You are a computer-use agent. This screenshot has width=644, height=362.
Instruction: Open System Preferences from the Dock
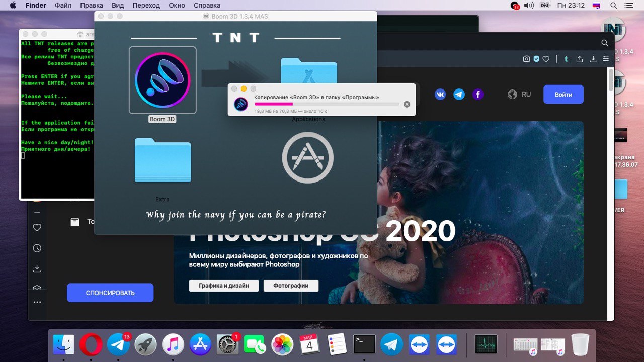point(228,345)
